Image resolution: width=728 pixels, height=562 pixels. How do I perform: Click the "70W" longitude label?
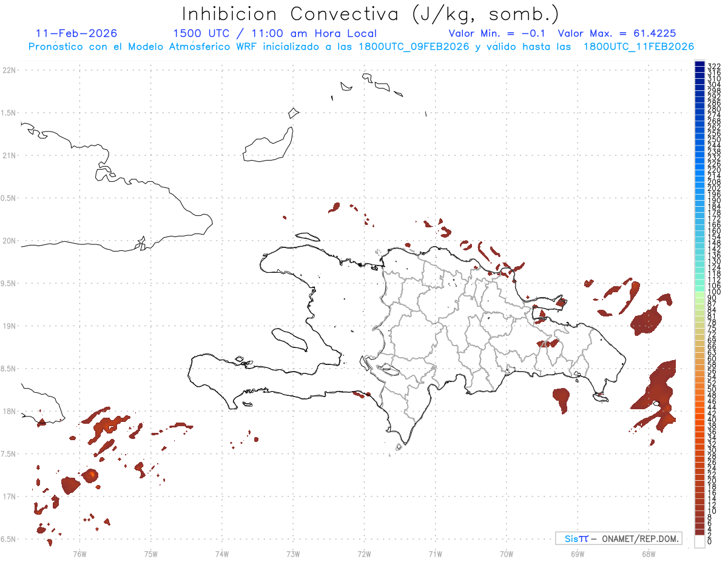pyautogui.click(x=506, y=554)
